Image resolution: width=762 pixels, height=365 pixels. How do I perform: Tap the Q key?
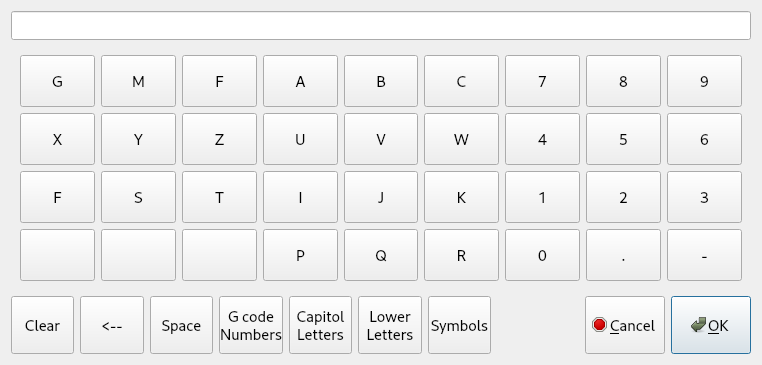(381, 255)
